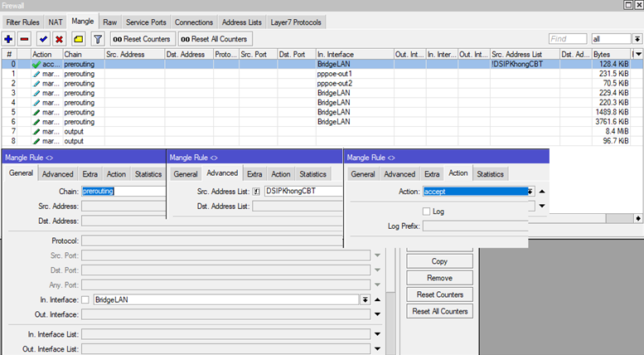Click the red minus remove rule icon
This screenshot has width=644, height=355.
coord(25,39)
